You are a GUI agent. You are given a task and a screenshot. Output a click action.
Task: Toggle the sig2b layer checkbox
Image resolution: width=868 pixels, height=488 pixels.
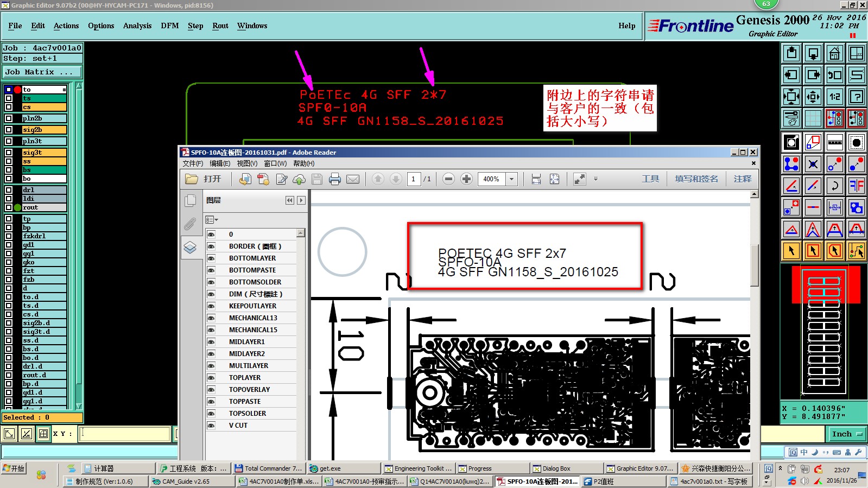click(x=9, y=130)
